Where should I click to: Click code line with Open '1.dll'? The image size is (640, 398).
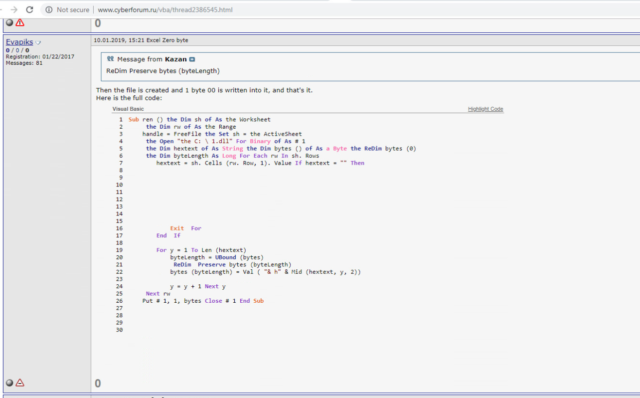(226, 141)
